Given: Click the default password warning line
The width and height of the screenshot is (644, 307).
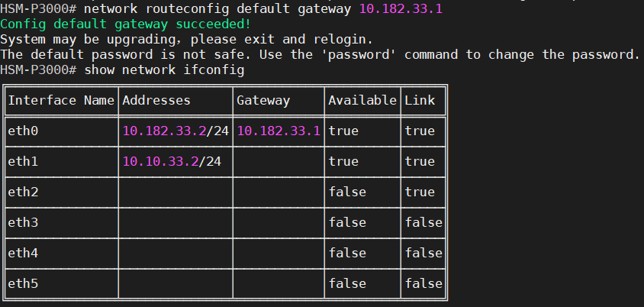Looking at the screenshot, I should pyautogui.click(x=319, y=54).
